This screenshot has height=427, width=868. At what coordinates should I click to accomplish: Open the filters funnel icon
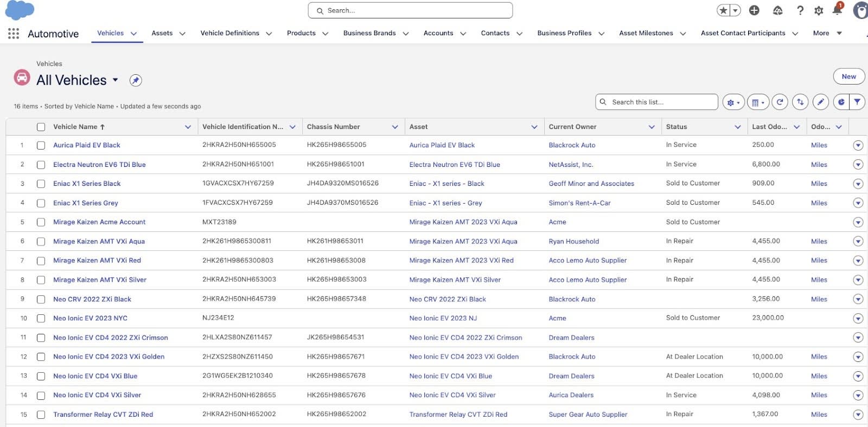[x=857, y=102]
